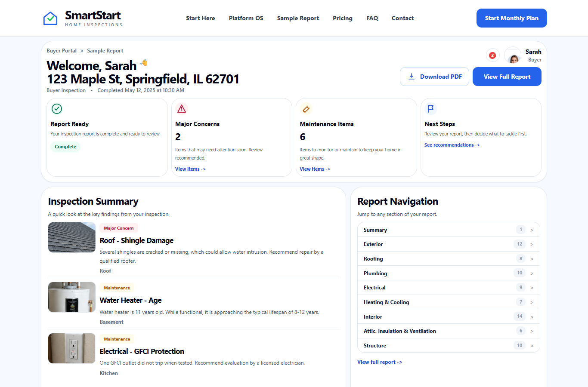Expand the Roofing section chevron
The image size is (588, 387).
tap(532, 259)
